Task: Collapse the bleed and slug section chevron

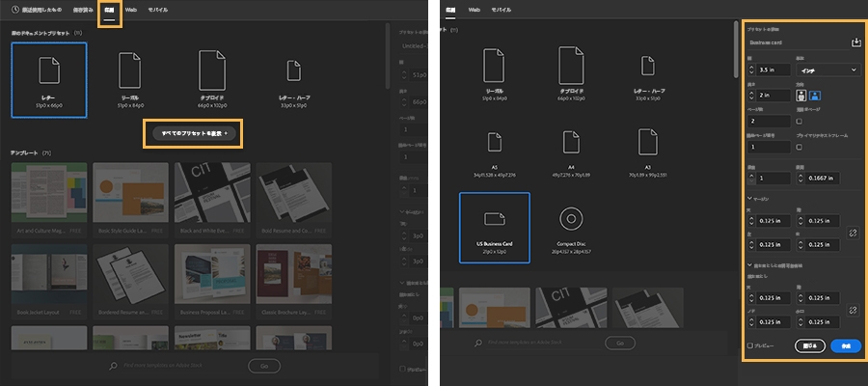Action: click(x=749, y=265)
